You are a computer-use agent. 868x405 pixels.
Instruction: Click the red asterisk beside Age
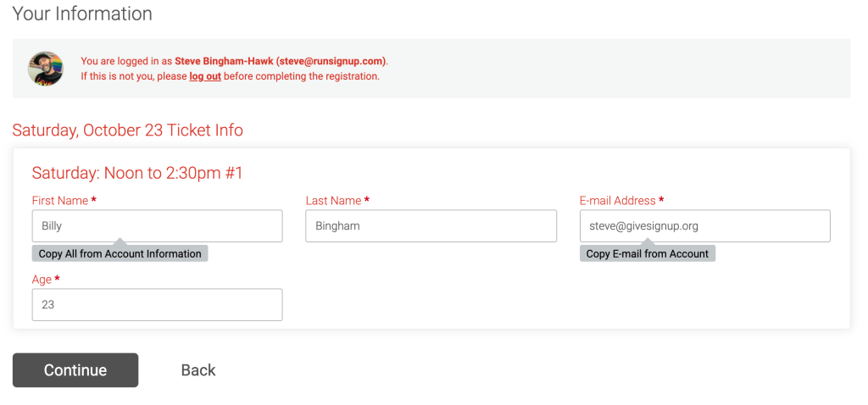(x=57, y=279)
